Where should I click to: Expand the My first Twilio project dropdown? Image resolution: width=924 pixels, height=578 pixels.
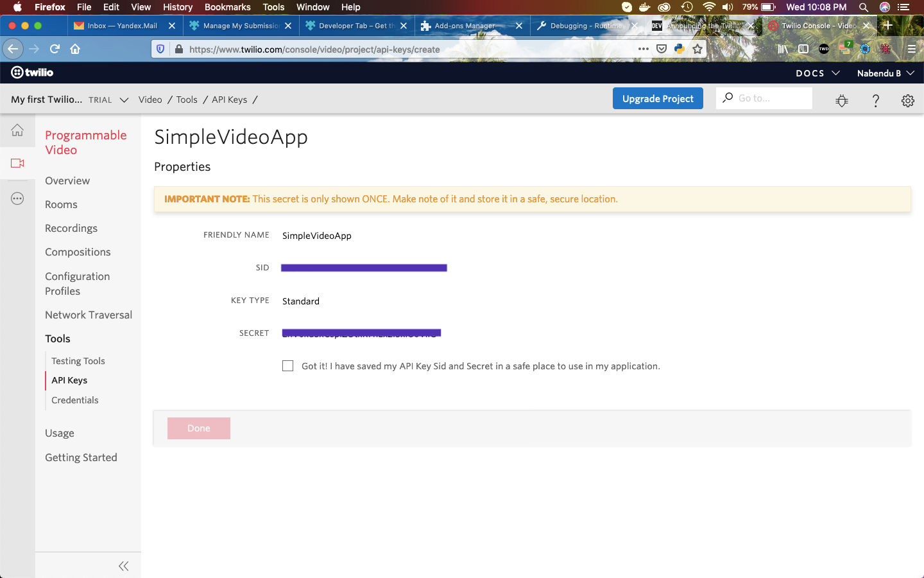point(124,100)
